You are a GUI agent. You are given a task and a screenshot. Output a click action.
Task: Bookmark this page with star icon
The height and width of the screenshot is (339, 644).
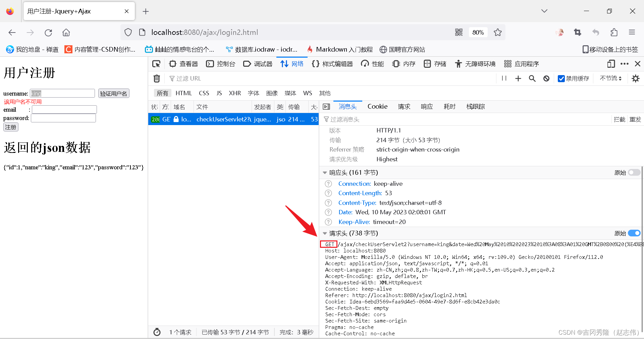coord(498,32)
